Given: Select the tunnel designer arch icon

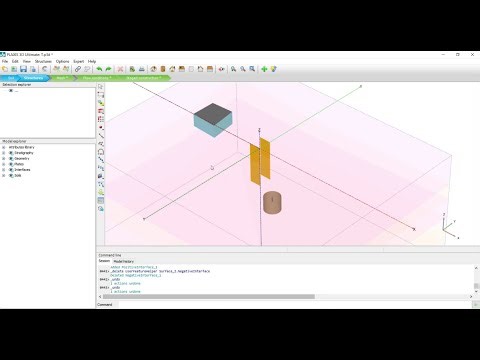Looking at the screenshot, I should tap(101, 152).
